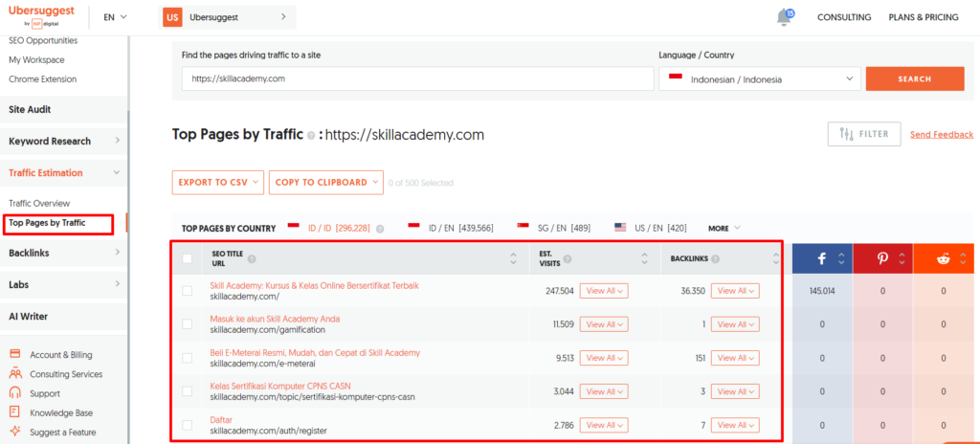Screen dimensions: 980x444
Task: Open the Skill Academy: Kursus & Kelas Online link
Action: coord(314,286)
